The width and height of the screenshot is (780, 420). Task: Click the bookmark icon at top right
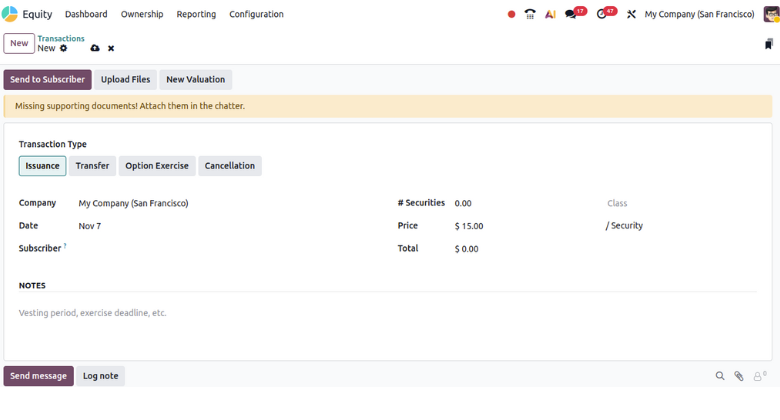(768, 44)
